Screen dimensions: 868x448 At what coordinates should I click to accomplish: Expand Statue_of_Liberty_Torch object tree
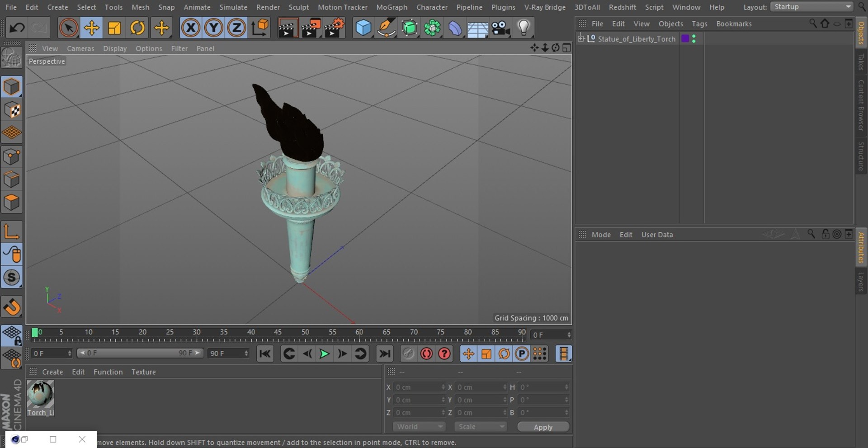[x=581, y=38]
